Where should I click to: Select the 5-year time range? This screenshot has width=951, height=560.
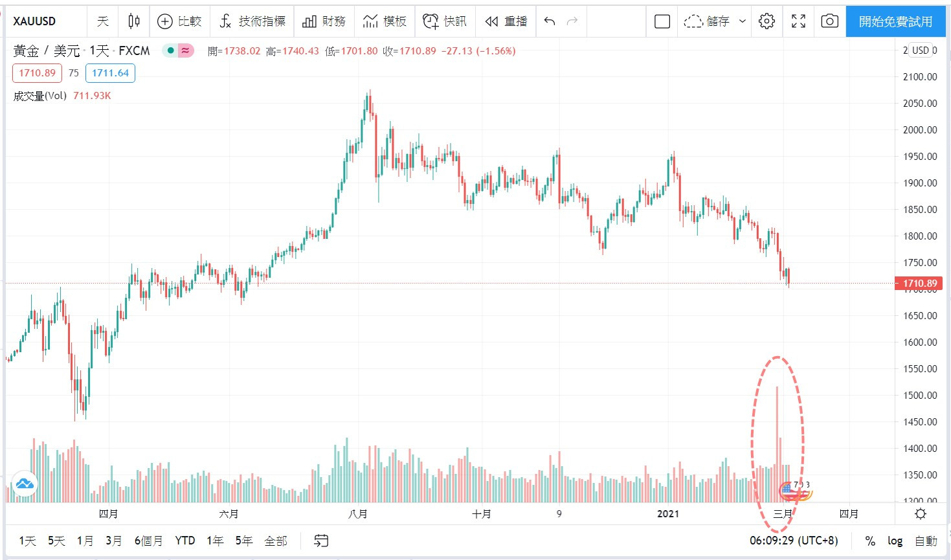click(x=243, y=541)
